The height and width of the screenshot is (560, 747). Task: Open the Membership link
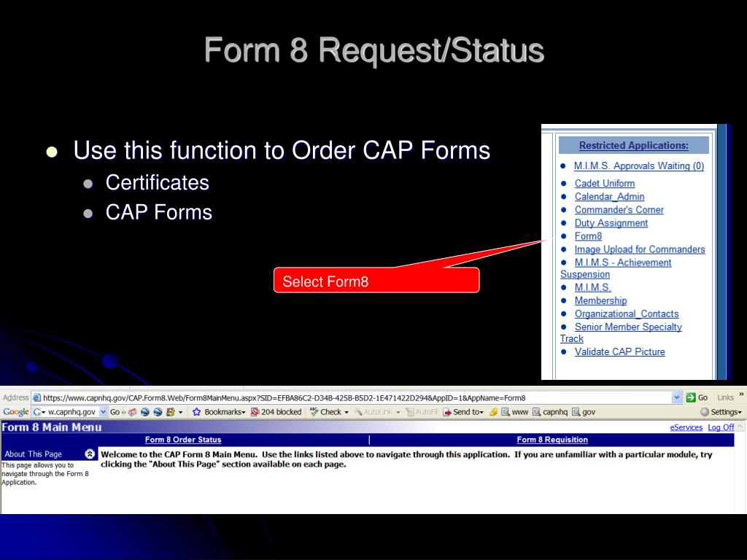click(x=601, y=300)
